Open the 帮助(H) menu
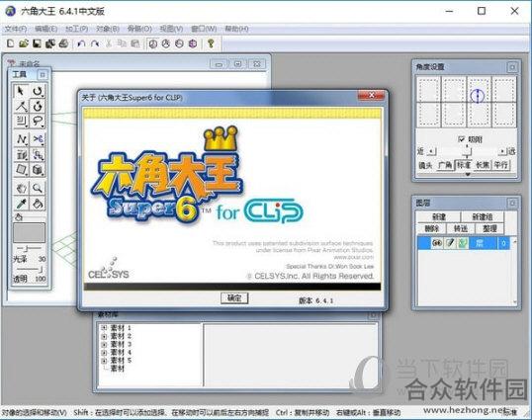The image size is (532, 420). (x=236, y=29)
